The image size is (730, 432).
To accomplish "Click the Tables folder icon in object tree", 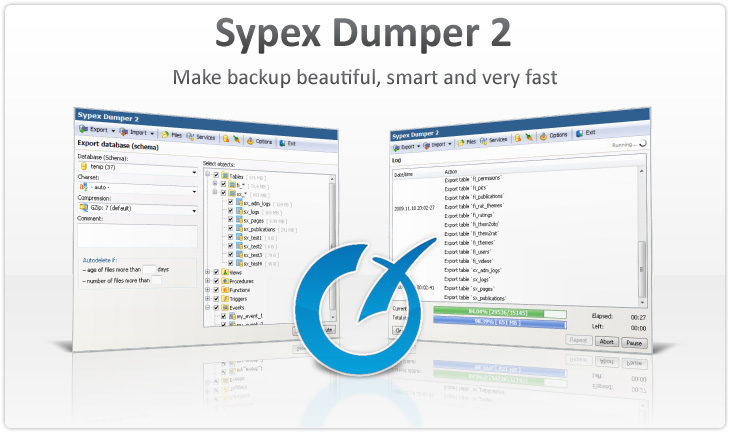I will pyautogui.click(x=225, y=176).
